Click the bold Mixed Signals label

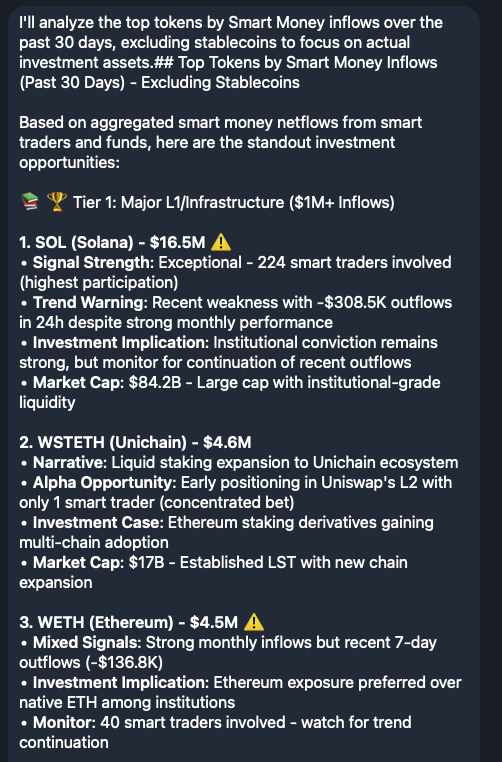[x=86, y=642]
